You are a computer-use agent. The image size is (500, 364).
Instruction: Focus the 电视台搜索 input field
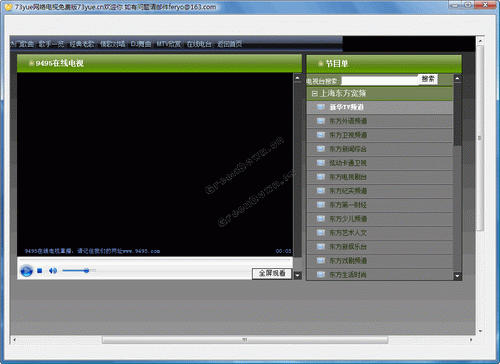[x=380, y=81]
